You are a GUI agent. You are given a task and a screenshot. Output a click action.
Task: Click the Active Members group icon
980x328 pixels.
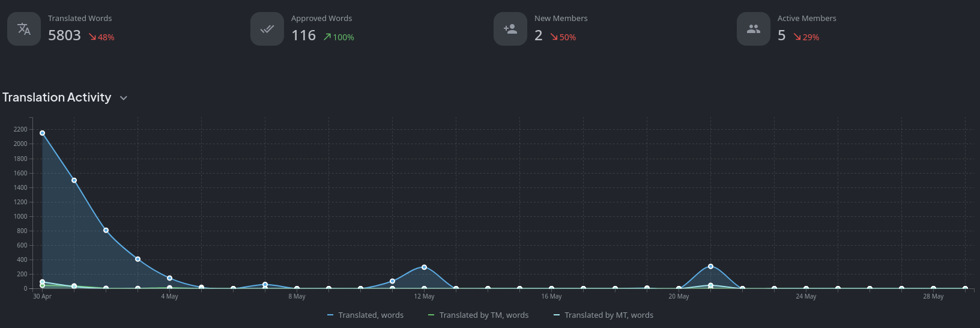click(754, 29)
